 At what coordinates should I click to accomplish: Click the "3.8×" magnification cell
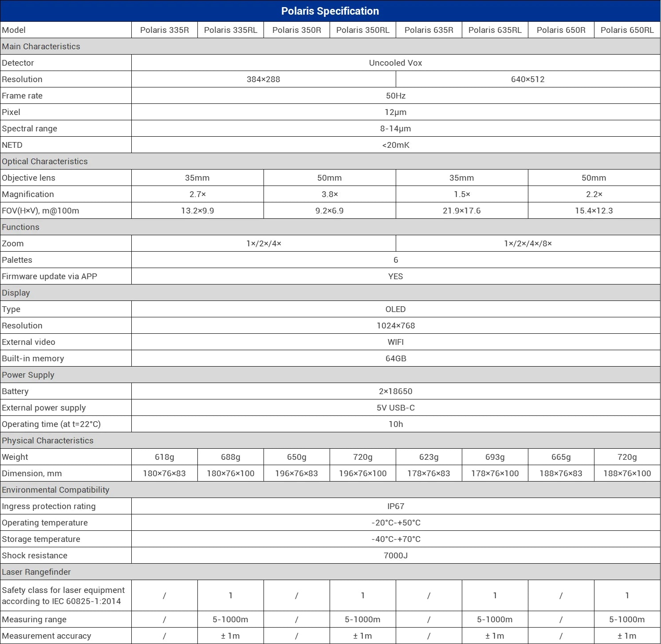330,194
